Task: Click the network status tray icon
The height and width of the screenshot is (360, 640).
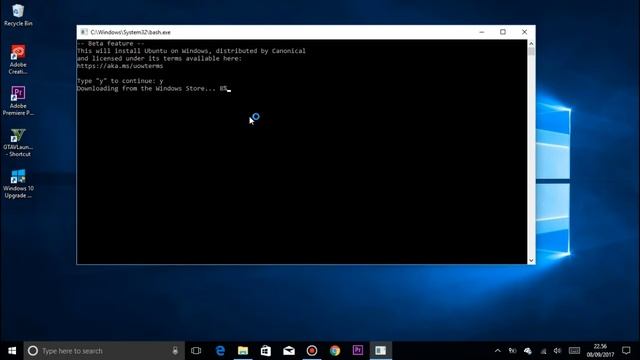Action: click(x=543, y=351)
